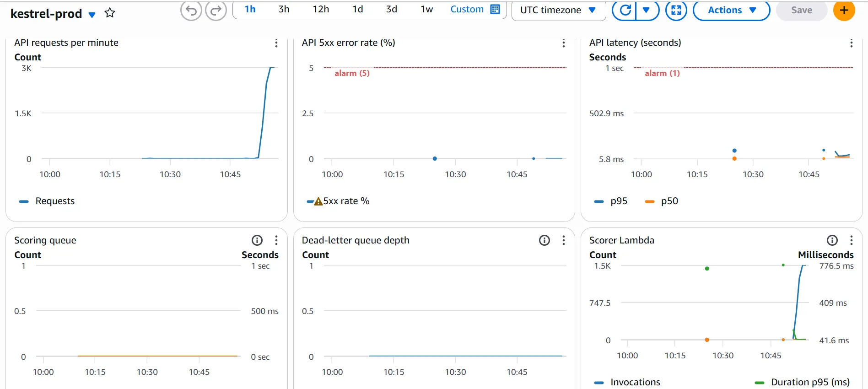Refresh the dashboard widgets
The image size is (868, 389).
coord(625,10)
